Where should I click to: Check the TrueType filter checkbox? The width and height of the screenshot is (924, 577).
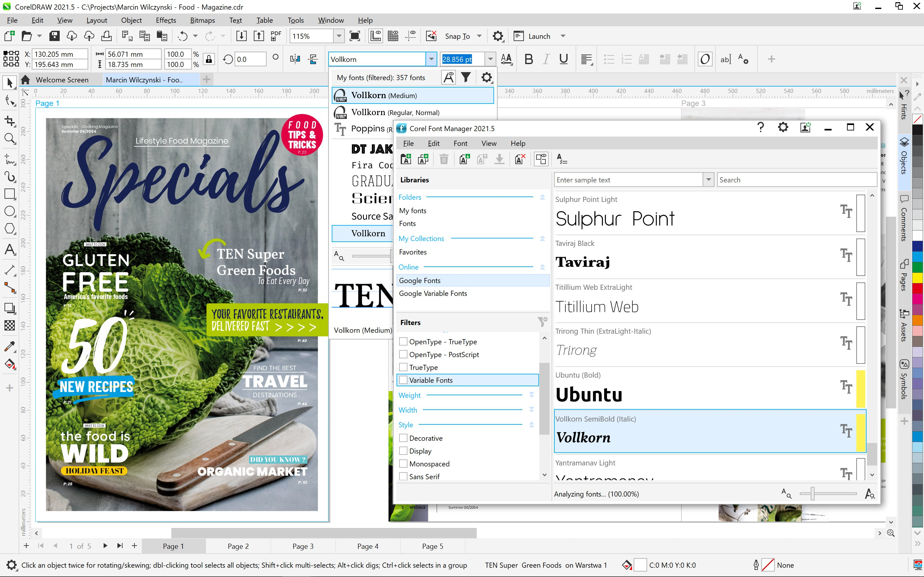403,367
